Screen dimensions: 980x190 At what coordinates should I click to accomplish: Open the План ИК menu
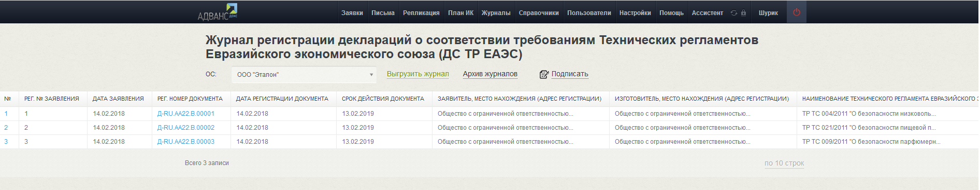(x=460, y=13)
